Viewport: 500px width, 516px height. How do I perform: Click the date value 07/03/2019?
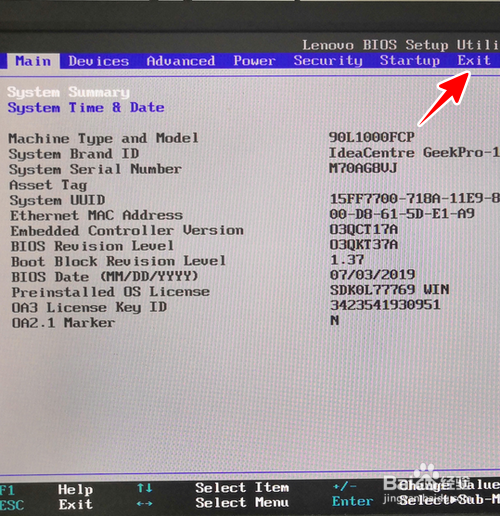point(372,275)
